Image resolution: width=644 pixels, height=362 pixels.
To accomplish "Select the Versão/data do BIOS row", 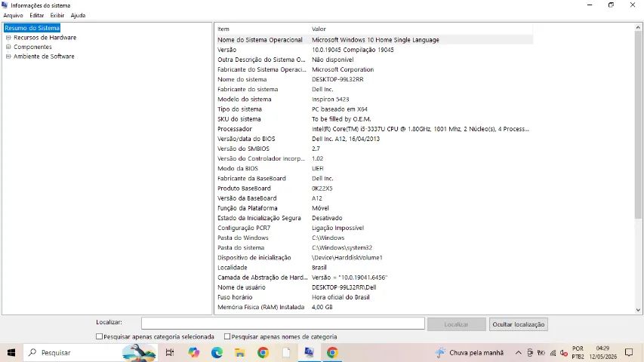I will pos(374,139).
